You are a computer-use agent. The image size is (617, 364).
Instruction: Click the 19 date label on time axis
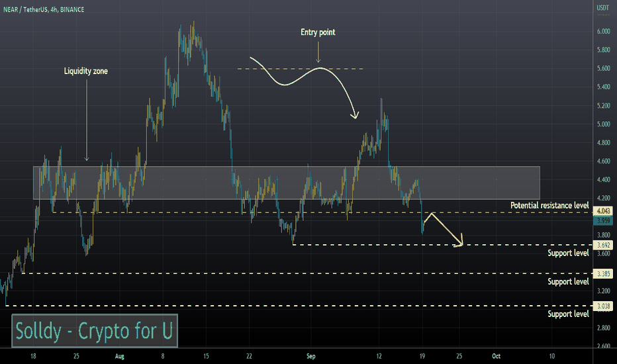point(422,357)
